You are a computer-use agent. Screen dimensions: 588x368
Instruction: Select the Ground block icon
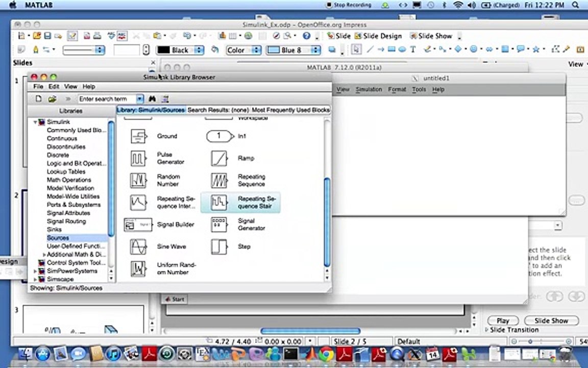[138, 136]
